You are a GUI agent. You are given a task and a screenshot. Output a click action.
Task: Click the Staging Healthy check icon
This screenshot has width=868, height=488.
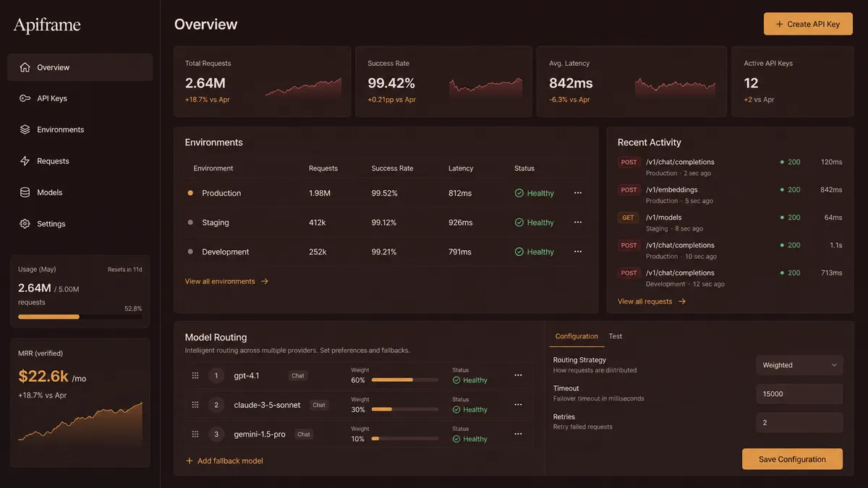click(x=519, y=223)
